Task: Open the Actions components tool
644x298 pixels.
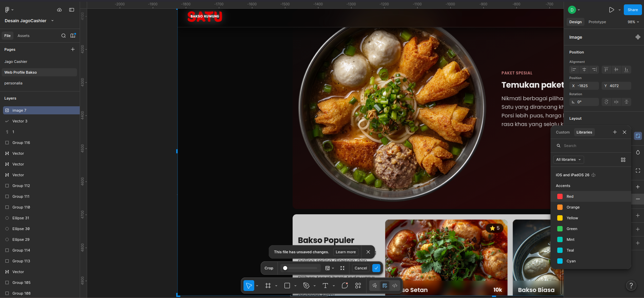Action: (358, 286)
